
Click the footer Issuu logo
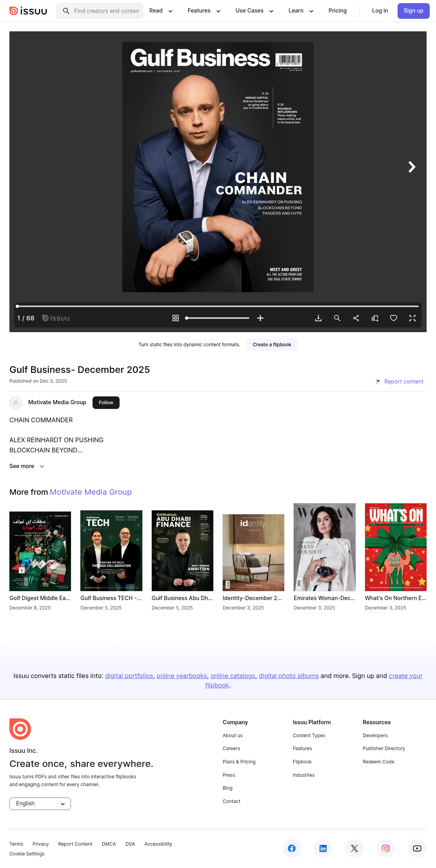20,729
